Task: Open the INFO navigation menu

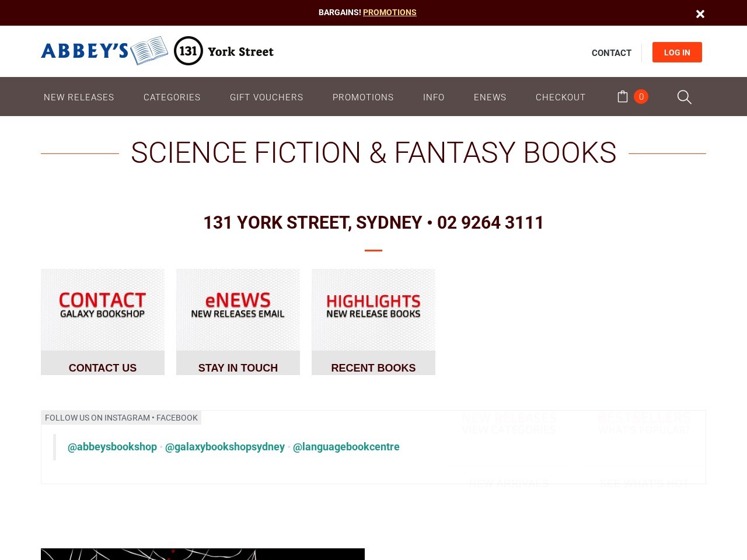Action: tap(434, 97)
